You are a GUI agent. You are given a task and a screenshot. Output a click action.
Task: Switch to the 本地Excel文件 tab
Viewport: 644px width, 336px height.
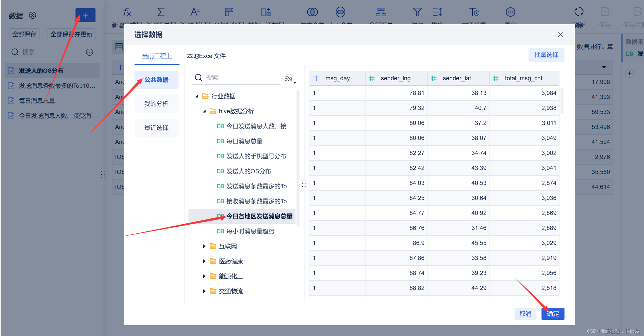206,56
